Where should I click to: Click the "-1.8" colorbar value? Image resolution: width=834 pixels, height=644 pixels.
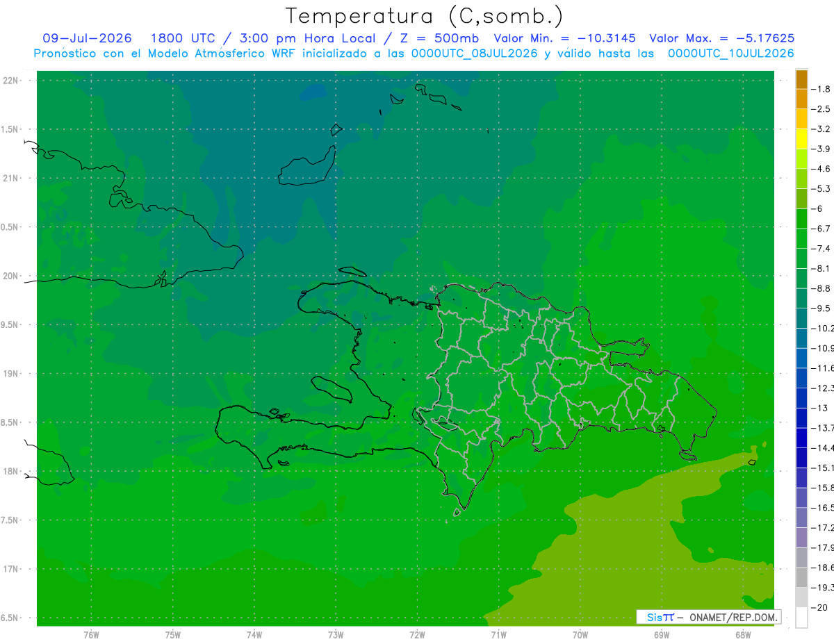(821, 89)
